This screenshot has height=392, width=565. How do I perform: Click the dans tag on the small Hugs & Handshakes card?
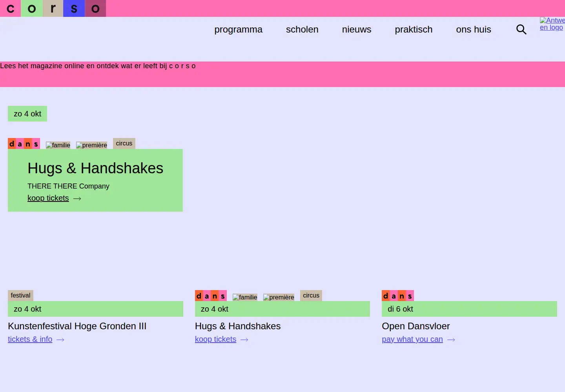click(x=211, y=296)
